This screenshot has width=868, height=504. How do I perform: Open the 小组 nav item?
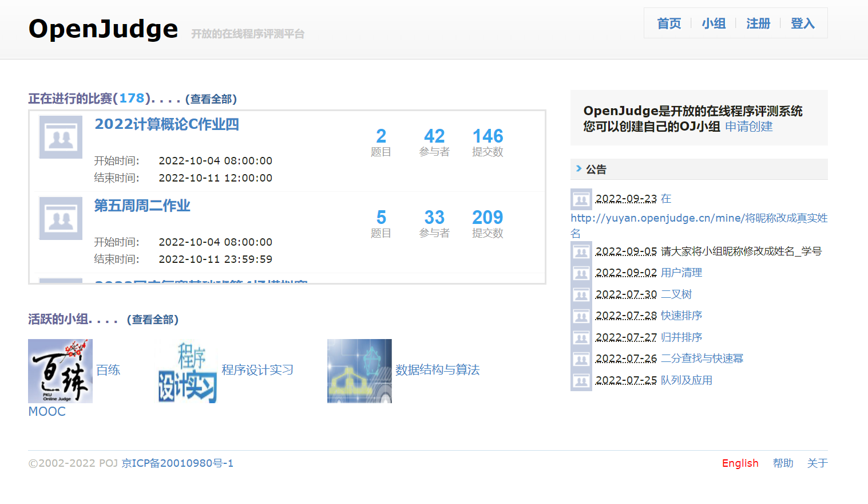point(714,23)
